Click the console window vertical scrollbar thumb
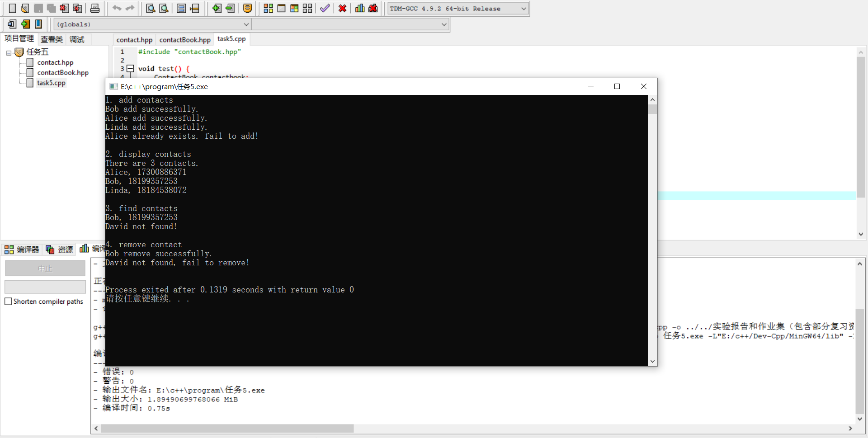Image resolution: width=868 pixels, height=438 pixels. [x=652, y=109]
